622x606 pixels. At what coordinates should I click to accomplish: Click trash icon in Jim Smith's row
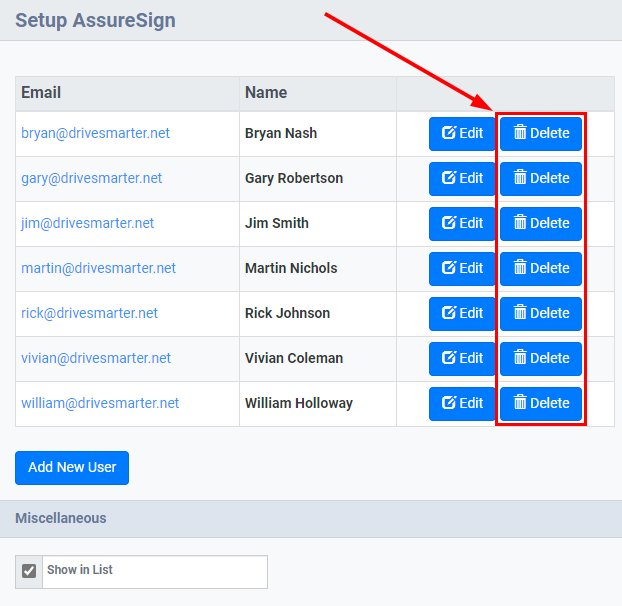[520, 222]
